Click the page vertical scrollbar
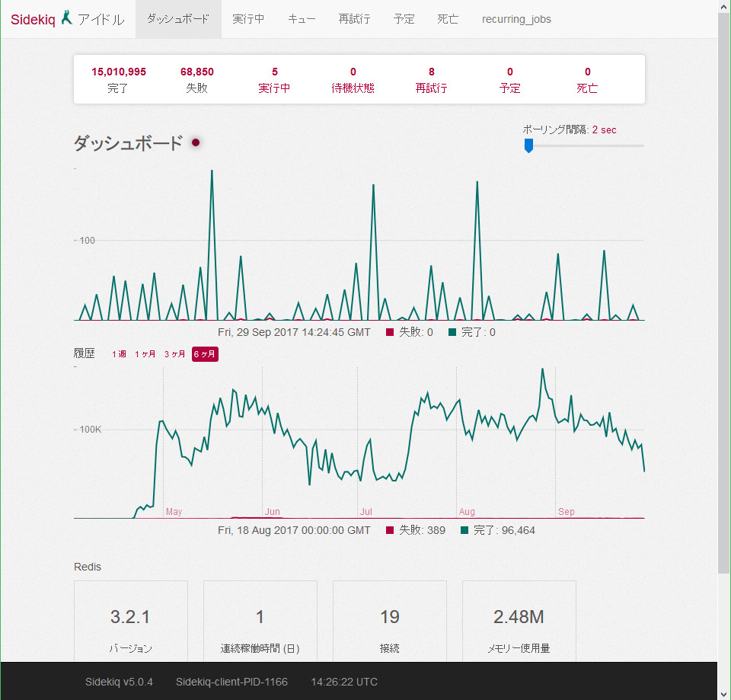The image size is (731, 700). tap(723, 305)
